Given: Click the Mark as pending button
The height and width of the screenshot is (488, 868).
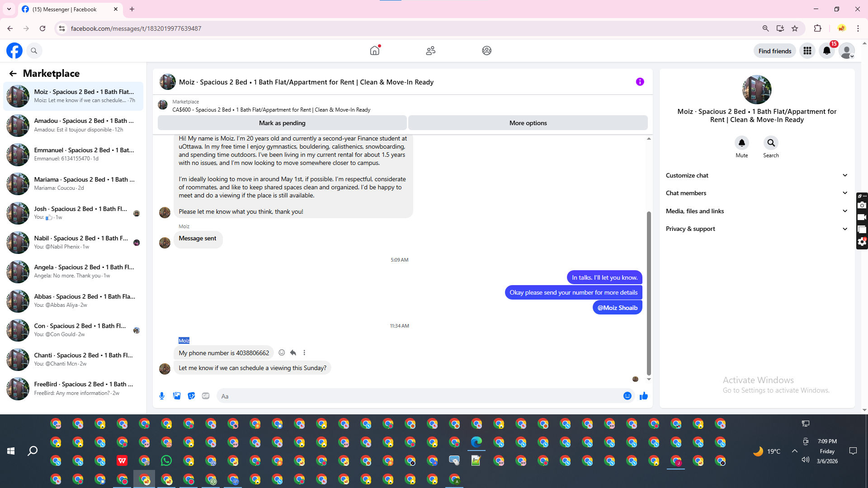Looking at the screenshot, I should [282, 123].
